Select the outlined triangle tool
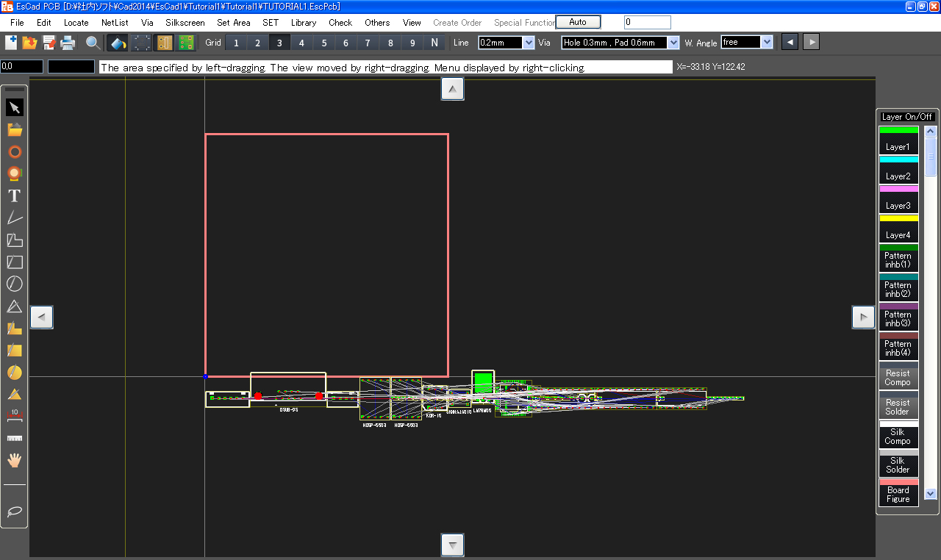Screen dimensions: 941x560 15,306
